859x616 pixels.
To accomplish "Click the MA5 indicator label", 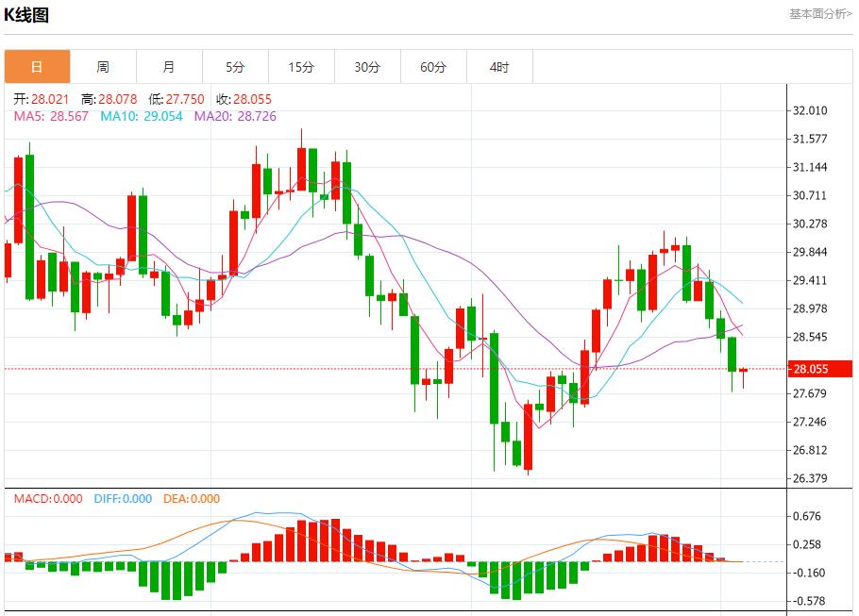I will pyautogui.click(x=52, y=116).
